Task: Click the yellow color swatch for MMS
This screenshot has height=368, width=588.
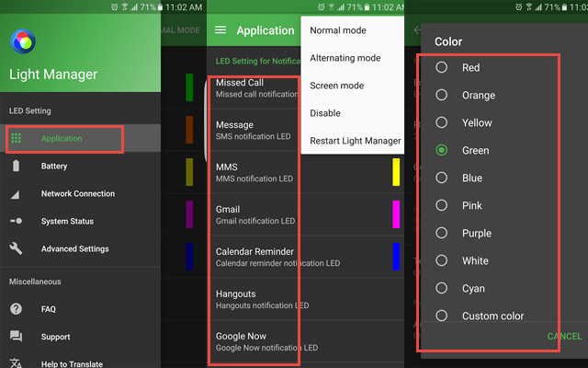Action: (x=396, y=172)
